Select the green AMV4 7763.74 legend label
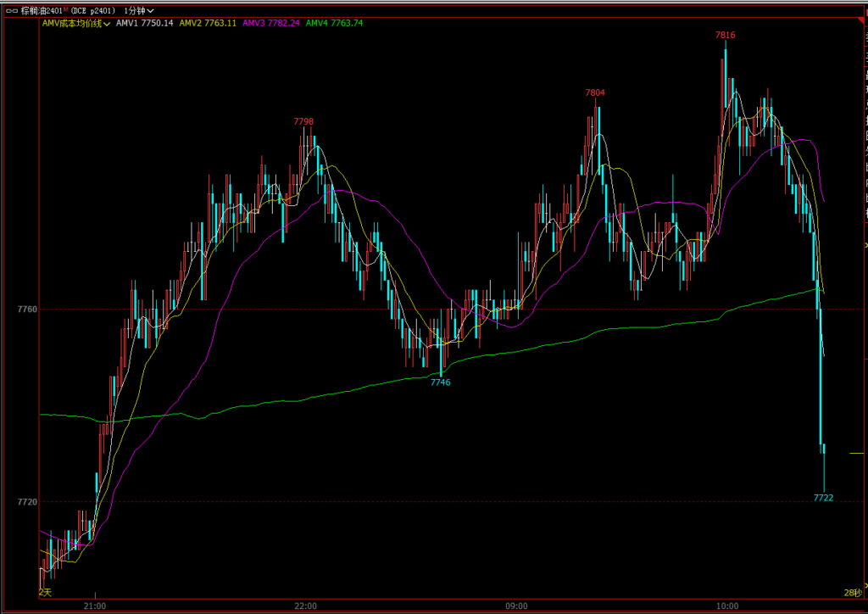The image size is (868, 614). 334,23
